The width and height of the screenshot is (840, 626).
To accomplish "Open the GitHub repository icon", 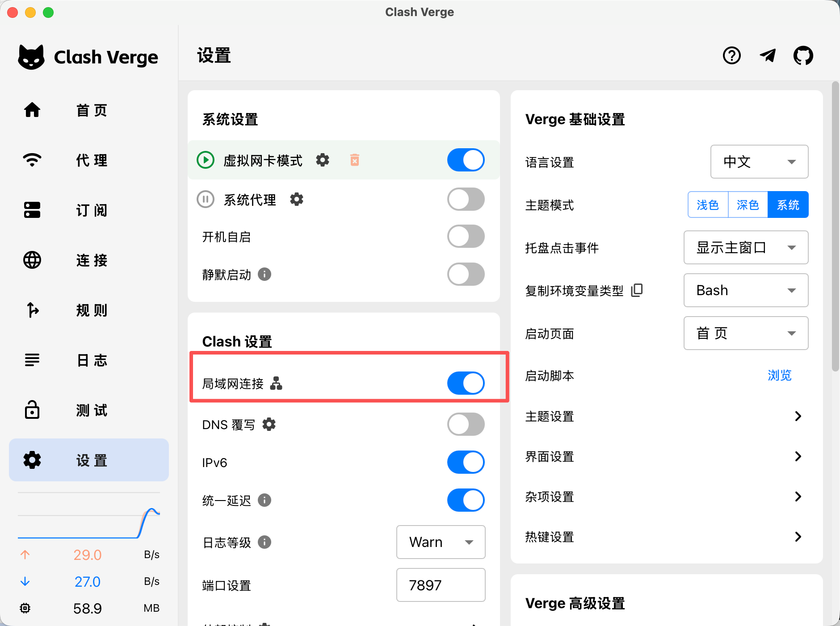I will [803, 56].
